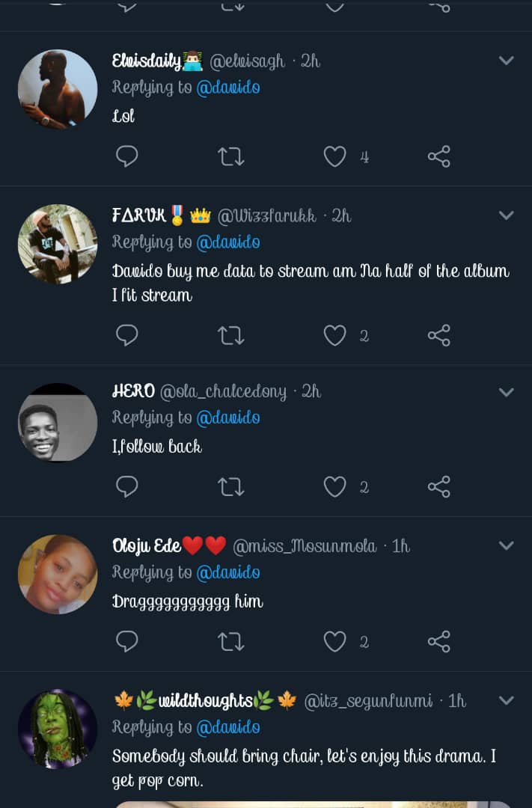Image resolution: width=532 pixels, height=808 pixels.
Task: Open the chevron menu on Elwisdaily's tweet
Action: pos(507,61)
